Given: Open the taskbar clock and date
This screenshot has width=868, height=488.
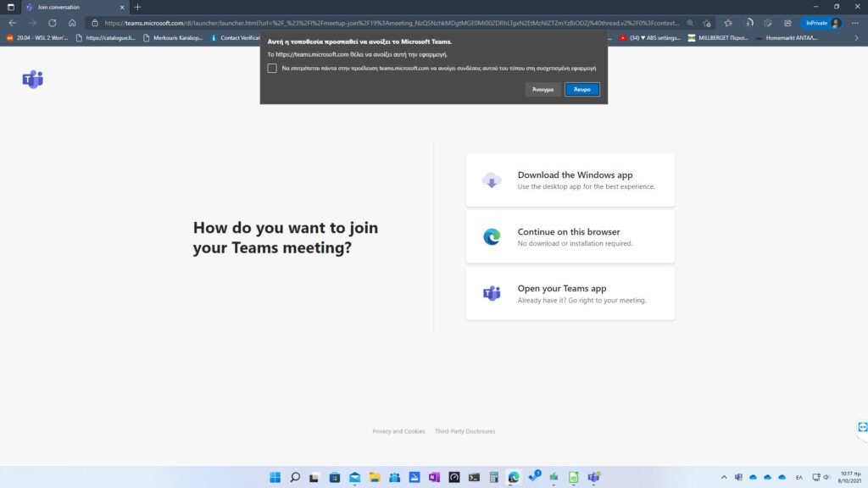Looking at the screenshot, I should click(849, 477).
